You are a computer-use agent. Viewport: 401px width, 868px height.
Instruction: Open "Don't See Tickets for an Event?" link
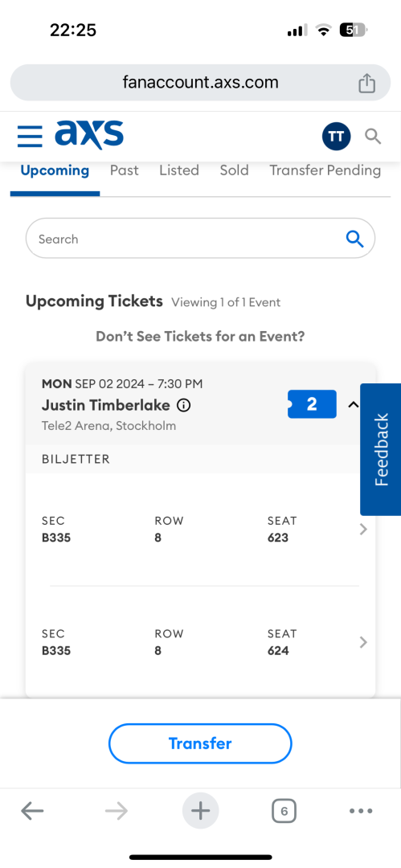pos(200,337)
